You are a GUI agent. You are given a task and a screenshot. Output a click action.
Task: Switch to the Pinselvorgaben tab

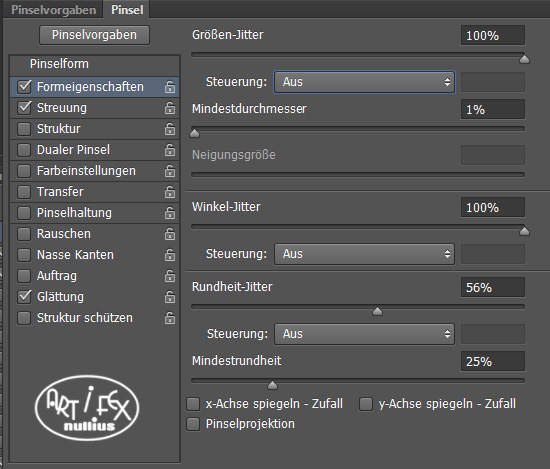click(54, 10)
